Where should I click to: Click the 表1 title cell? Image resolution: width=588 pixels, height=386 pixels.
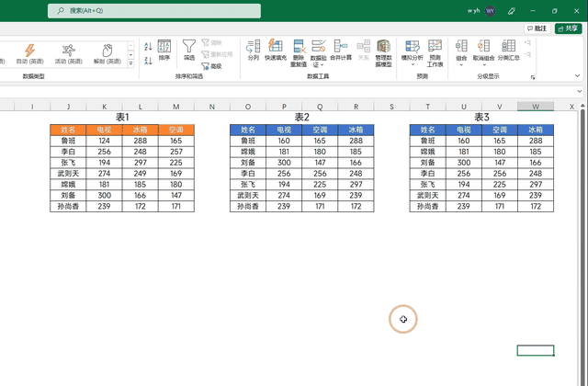pyautogui.click(x=122, y=118)
